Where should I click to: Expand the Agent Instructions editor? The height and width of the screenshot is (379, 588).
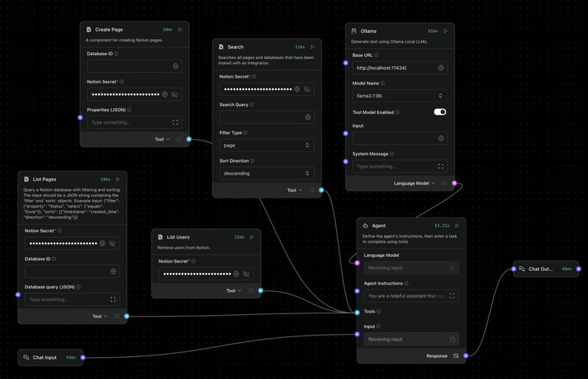(x=452, y=296)
